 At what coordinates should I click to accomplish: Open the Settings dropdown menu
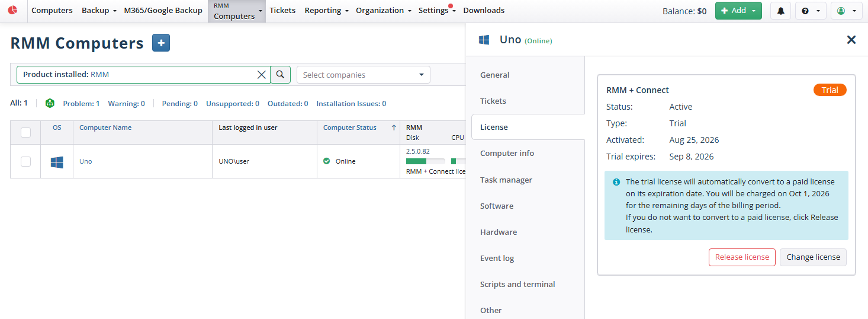[x=436, y=11]
